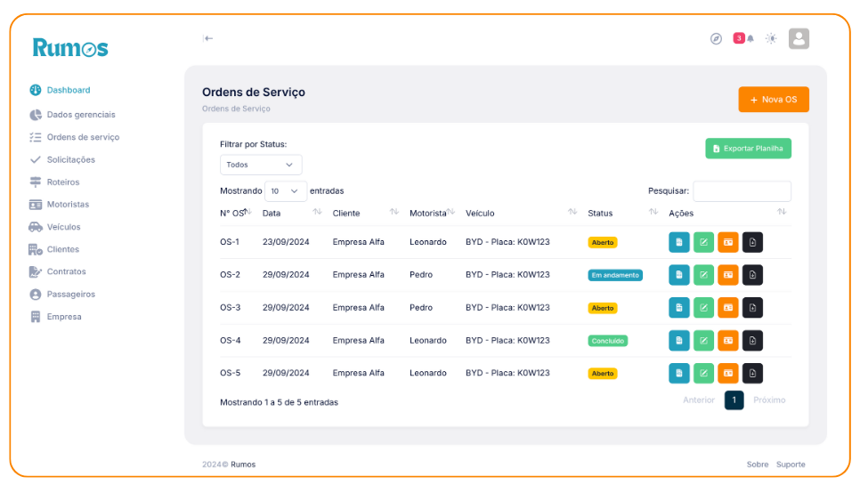Image resolution: width=868 pixels, height=493 pixels.
Task: Open the notifications bell icon
Action: (x=750, y=38)
